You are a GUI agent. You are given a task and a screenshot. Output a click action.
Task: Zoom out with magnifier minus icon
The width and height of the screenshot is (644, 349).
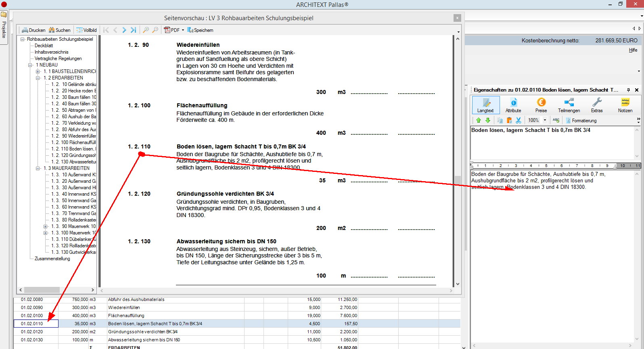tap(155, 30)
